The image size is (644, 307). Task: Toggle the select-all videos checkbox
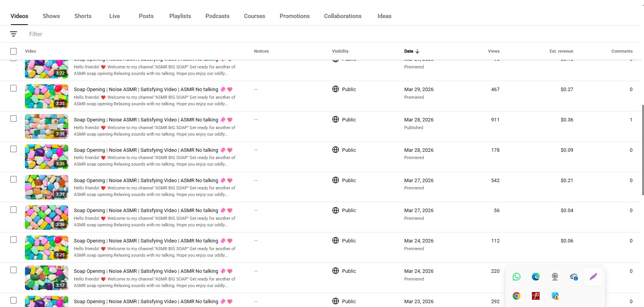(13, 51)
